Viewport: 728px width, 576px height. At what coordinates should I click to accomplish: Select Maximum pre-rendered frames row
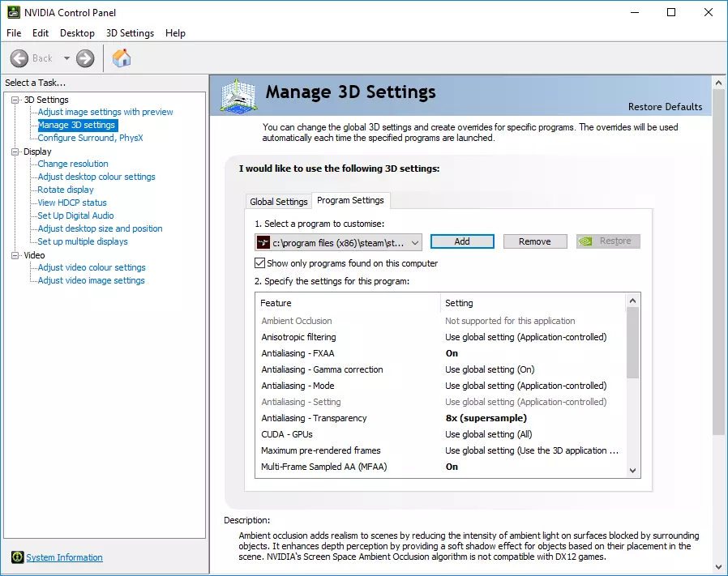coord(440,450)
